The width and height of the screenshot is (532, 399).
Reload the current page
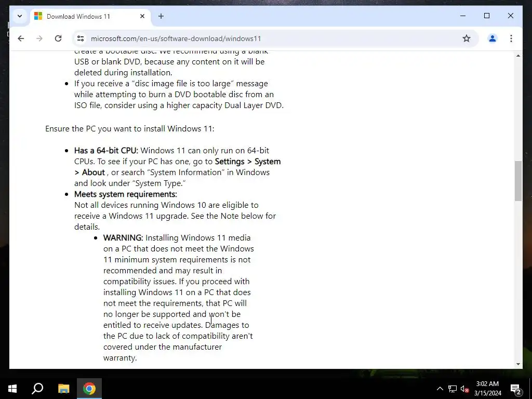tap(58, 38)
